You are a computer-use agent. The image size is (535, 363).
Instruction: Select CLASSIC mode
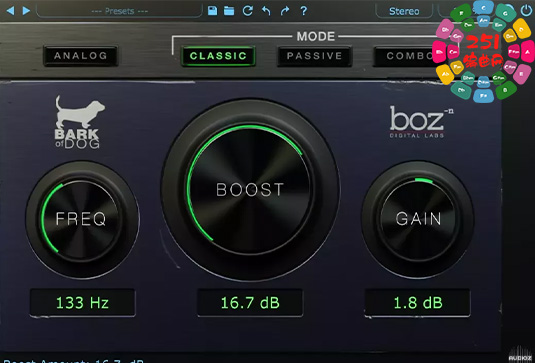point(218,56)
